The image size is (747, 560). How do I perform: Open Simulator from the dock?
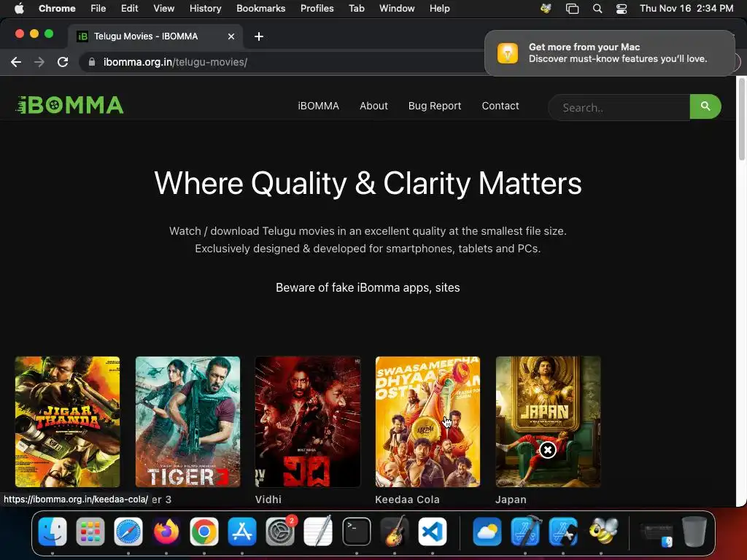tap(563, 532)
